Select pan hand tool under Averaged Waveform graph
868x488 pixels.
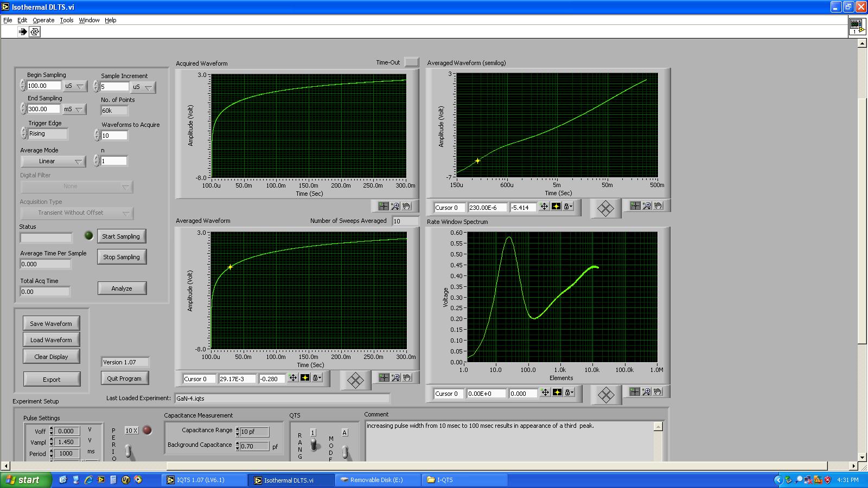click(407, 377)
